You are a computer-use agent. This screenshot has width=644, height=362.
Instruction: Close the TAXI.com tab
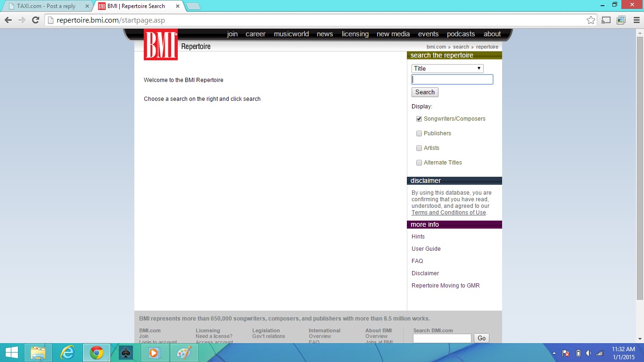tap(87, 6)
